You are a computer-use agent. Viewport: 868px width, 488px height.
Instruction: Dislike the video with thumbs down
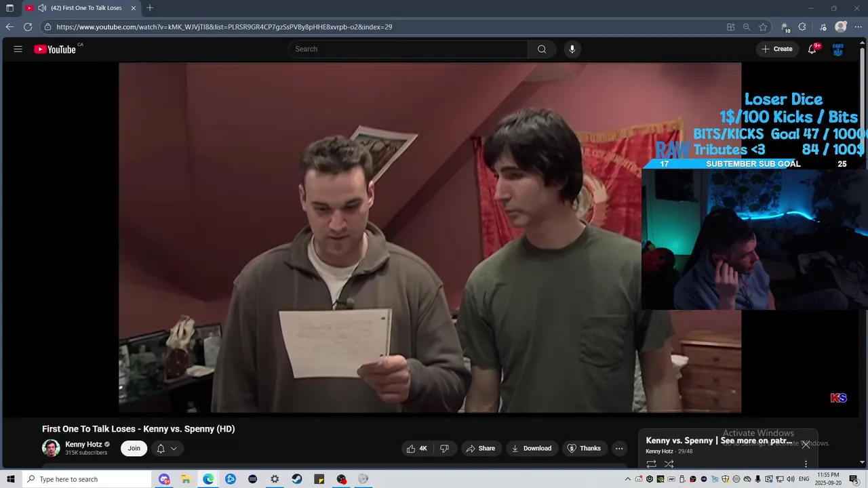tap(445, 448)
